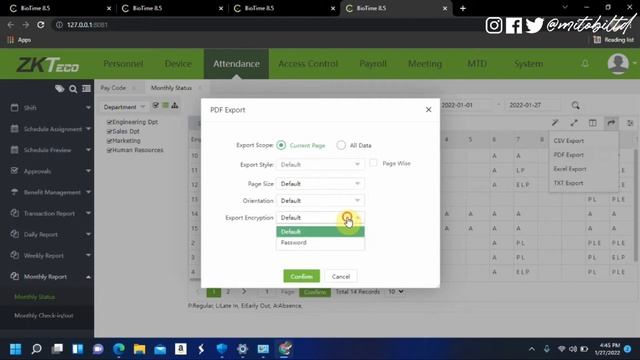
Task: Open Monthly Check-in/out report
Action: tap(44, 316)
